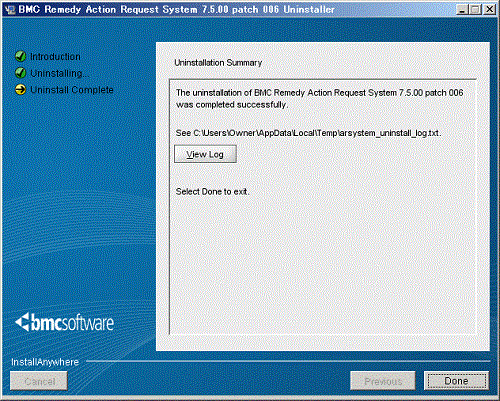Click the Uninstallation Summary heading
500x401 pixels.
point(218,63)
